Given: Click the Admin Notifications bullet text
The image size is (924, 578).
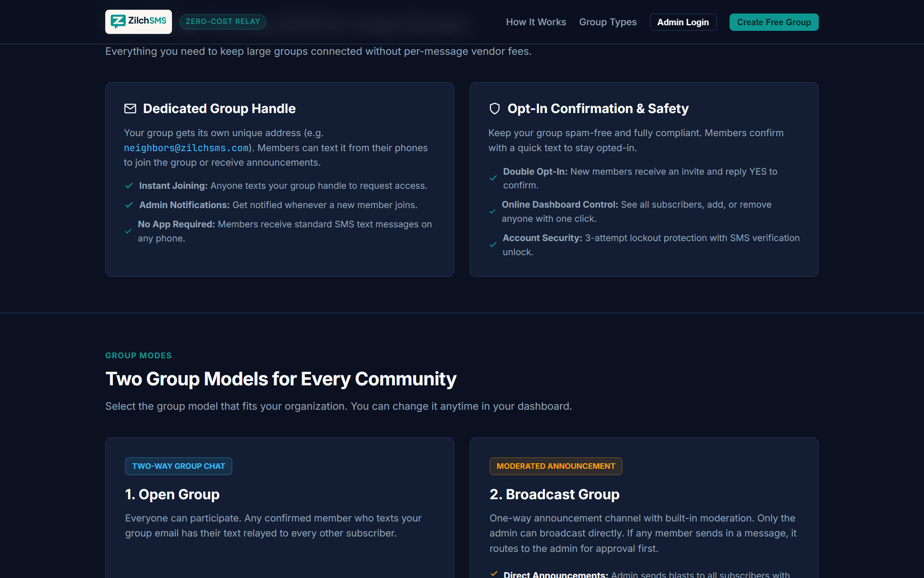Looking at the screenshot, I should coord(278,205).
